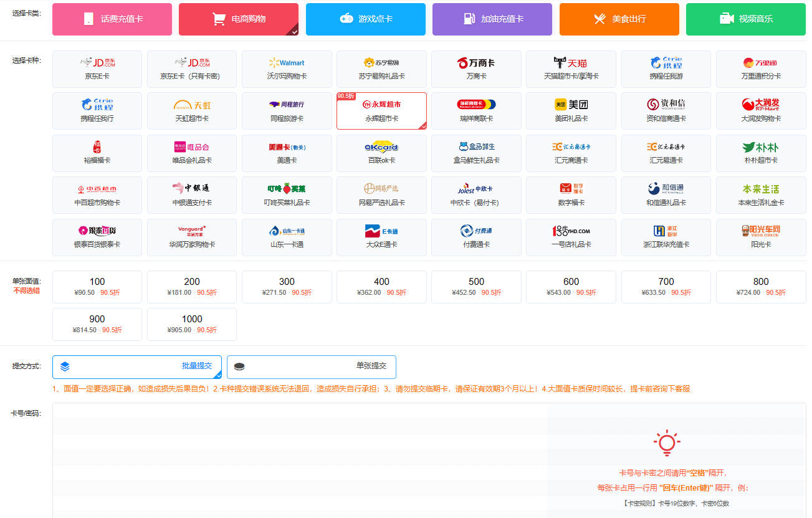
Task: Select 数字福卡 card
Action: pyautogui.click(x=571, y=195)
